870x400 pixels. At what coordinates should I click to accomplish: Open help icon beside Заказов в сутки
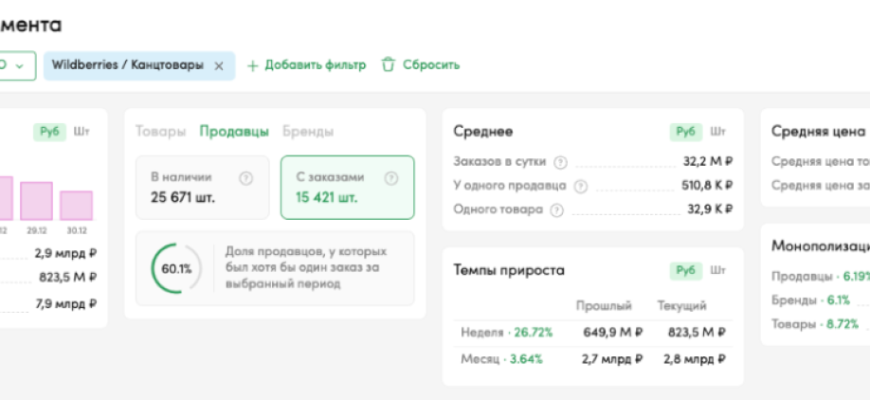(x=560, y=162)
